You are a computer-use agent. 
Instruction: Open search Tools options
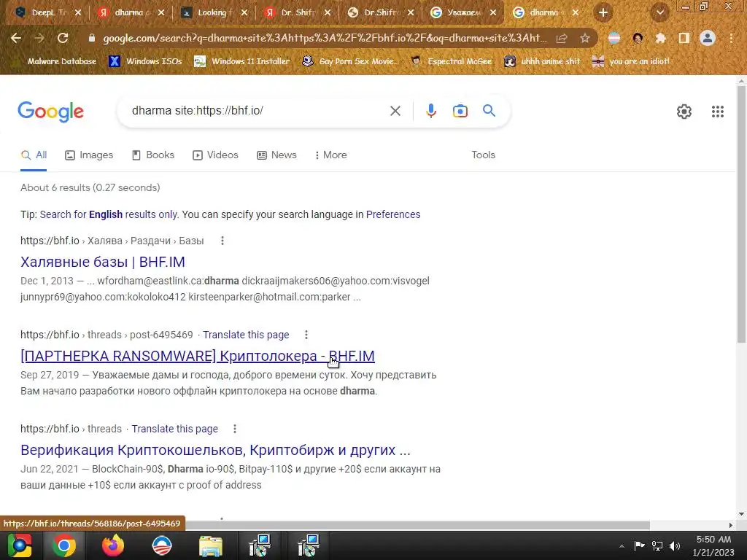[483, 155]
